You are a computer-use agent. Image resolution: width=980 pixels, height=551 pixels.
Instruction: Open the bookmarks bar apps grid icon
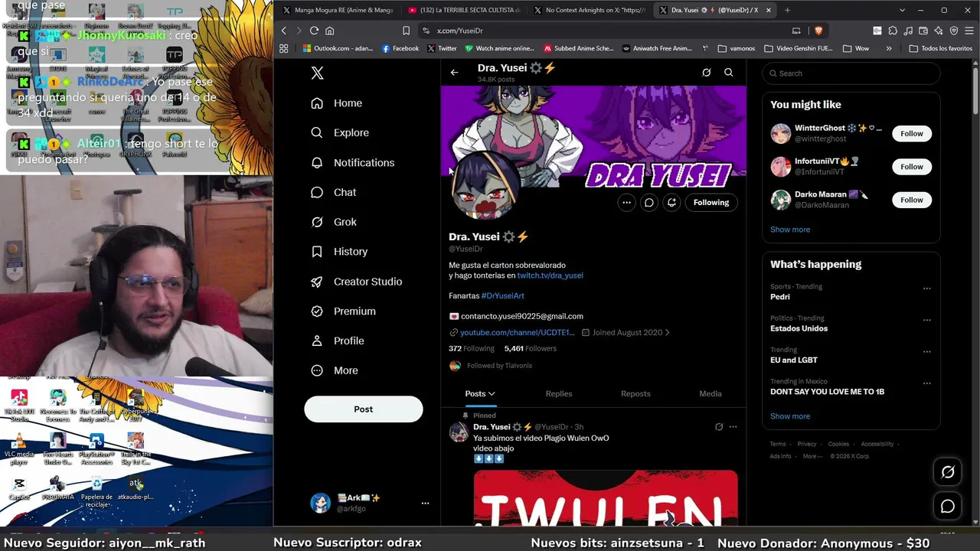tap(283, 48)
